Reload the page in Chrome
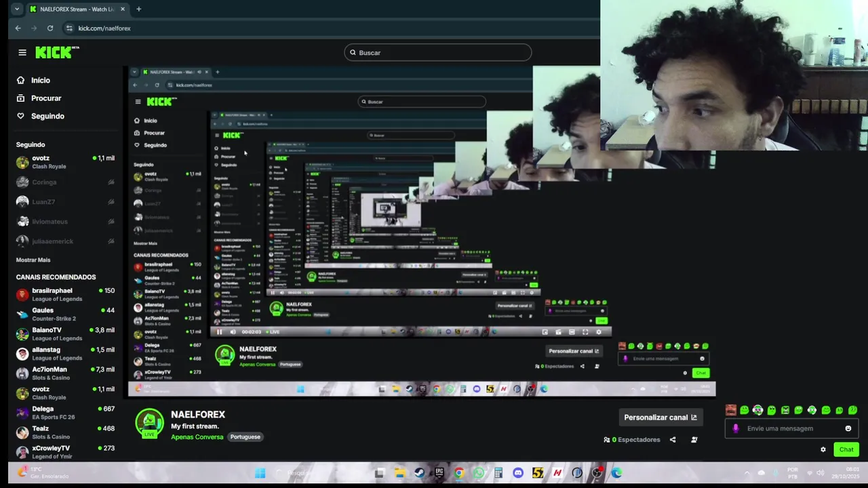Viewport: 868px width, 488px height. click(x=50, y=28)
